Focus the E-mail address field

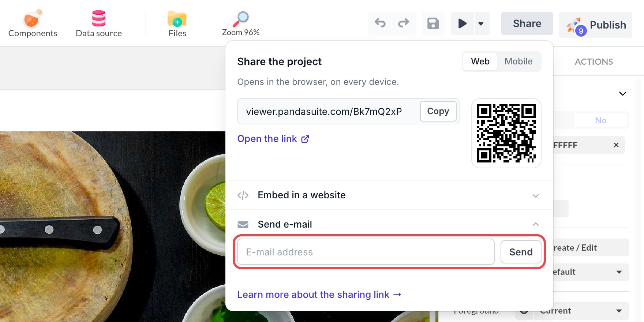(366, 252)
